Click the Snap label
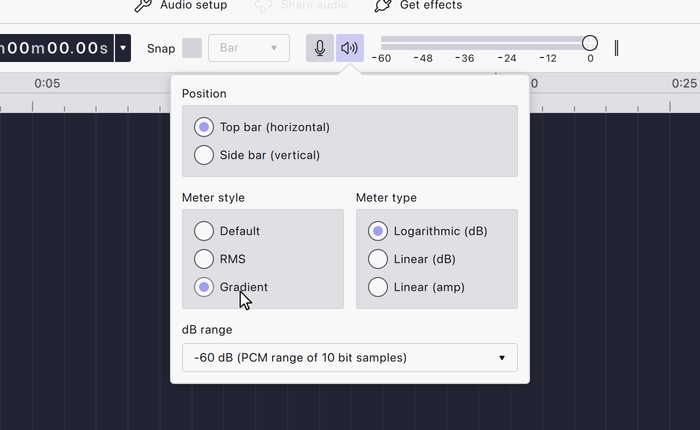This screenshot has height=430, width=700. (161, 48)
